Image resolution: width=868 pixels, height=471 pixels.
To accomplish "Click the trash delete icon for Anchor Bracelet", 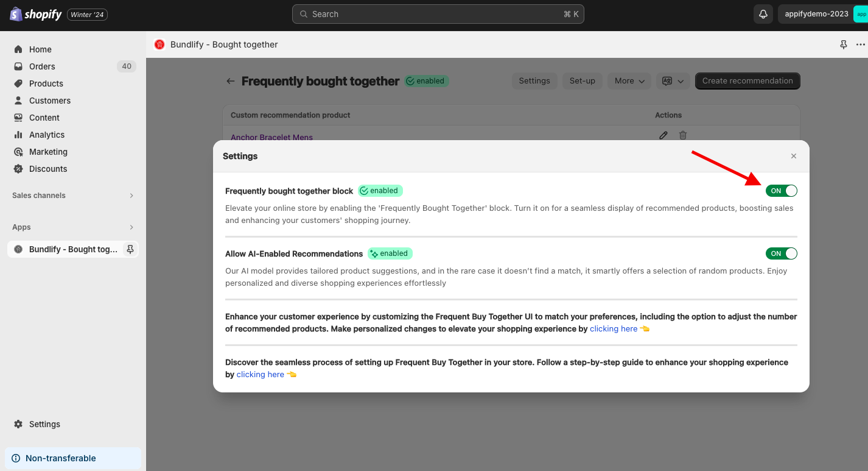I will coord(683,135).
